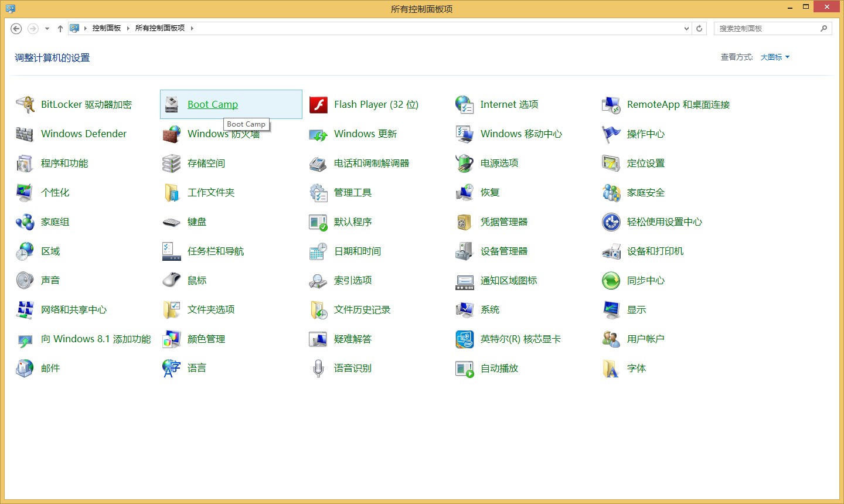This screenshot has width=844, height=504.
Task: Open the 默认程序 link
Action: click(x=353, y=222)
